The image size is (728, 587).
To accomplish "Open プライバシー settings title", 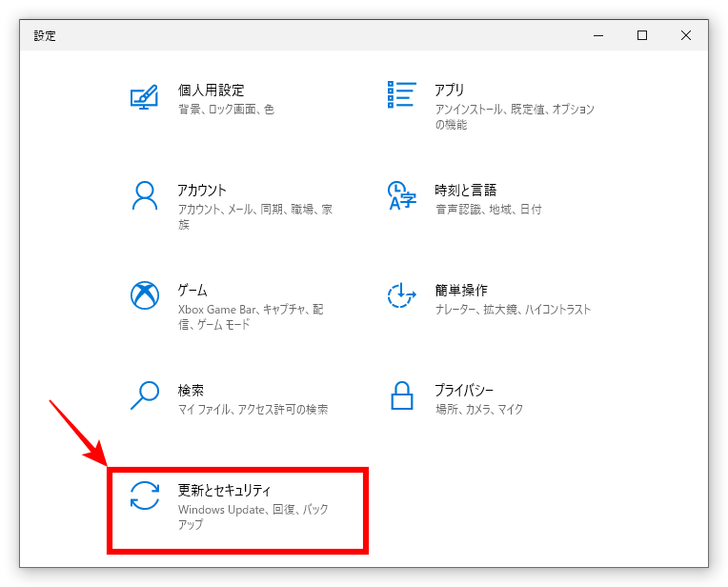I will 464,390.
